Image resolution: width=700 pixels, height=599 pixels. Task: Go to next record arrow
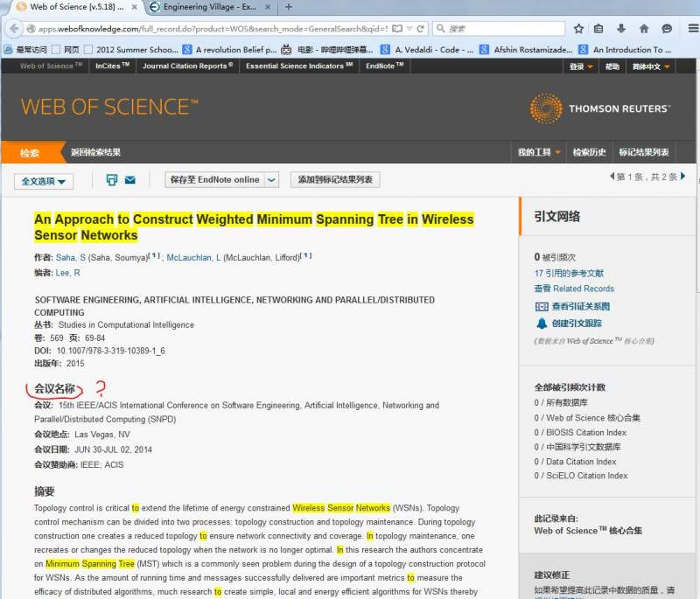[x=683, y=176]
